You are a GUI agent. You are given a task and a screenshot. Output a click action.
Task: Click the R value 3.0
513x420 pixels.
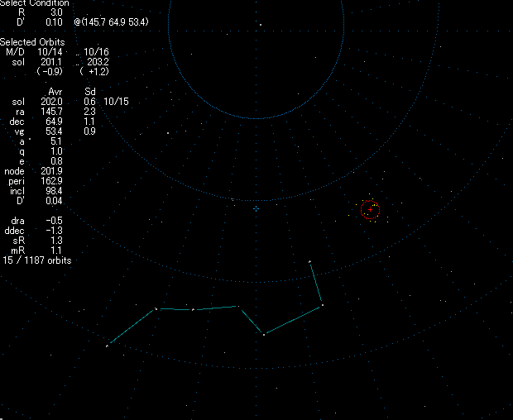coord(57,13)
